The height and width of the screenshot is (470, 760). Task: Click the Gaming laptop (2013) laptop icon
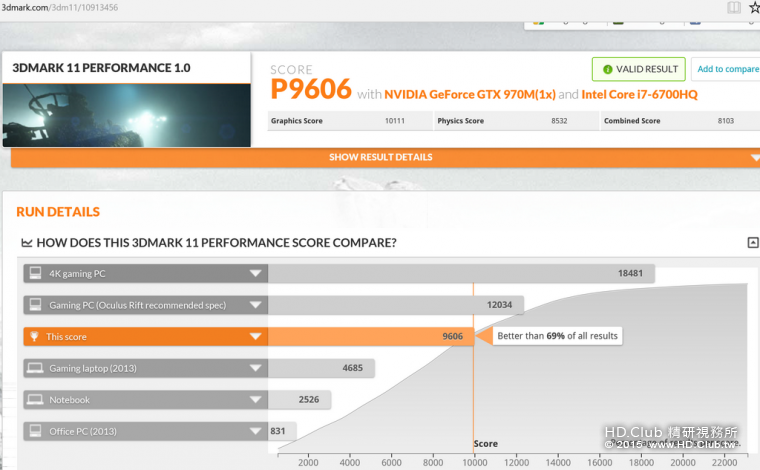[35, 368]
